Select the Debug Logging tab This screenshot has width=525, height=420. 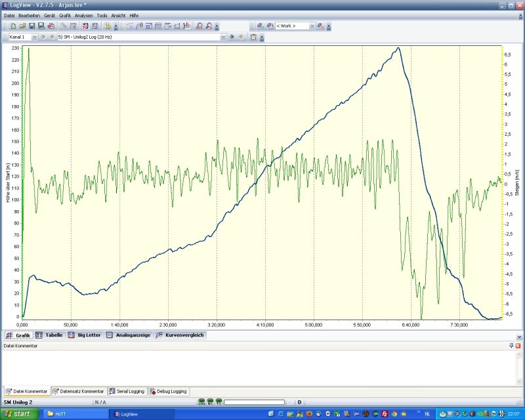click(x=169, y=391)
